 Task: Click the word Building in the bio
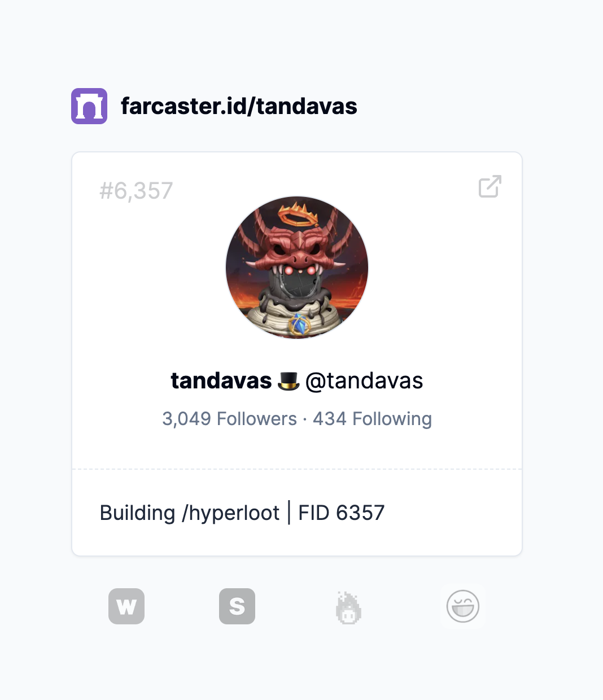pyautogui.click(x=137, y=513)
